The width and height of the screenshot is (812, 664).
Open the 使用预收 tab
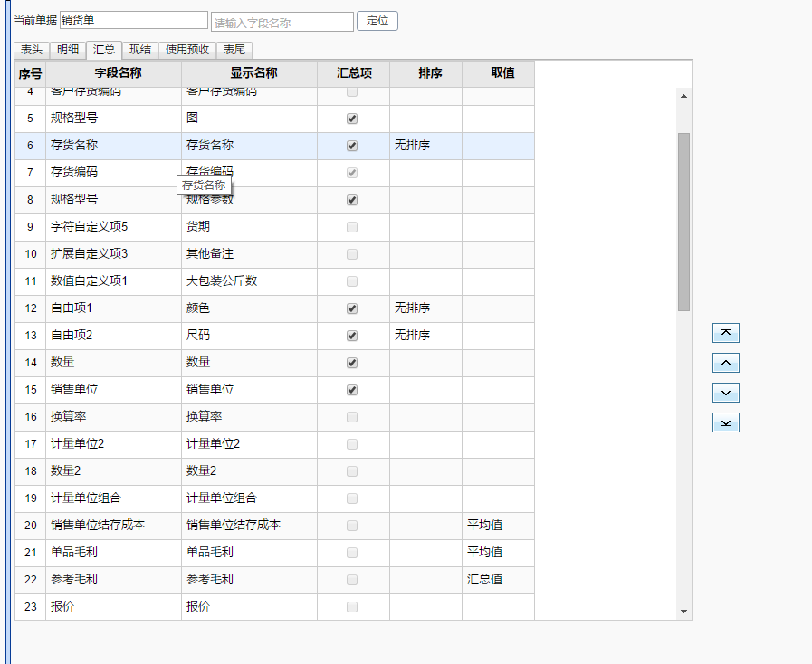[x=187, y=50]
